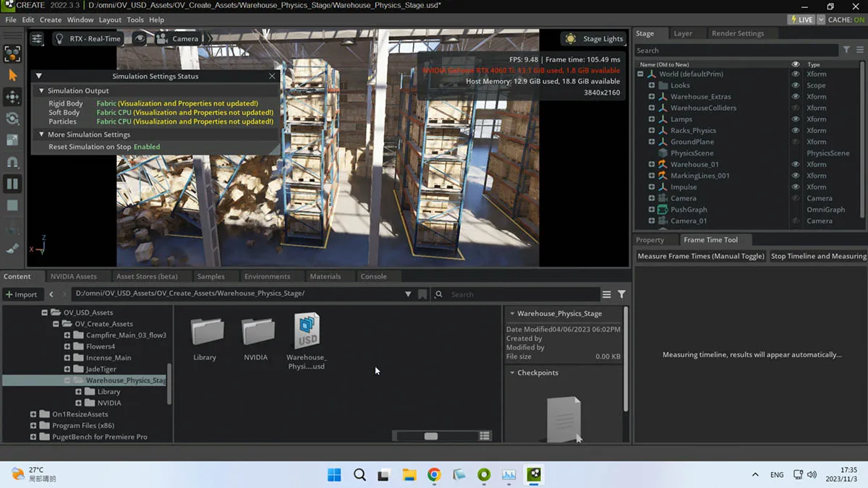
Task: Show the hidden WarehouseColliders prim
Action: pos(796,108)
